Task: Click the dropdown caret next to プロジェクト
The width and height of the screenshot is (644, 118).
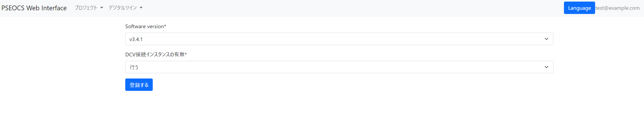Action: [102, 8]
